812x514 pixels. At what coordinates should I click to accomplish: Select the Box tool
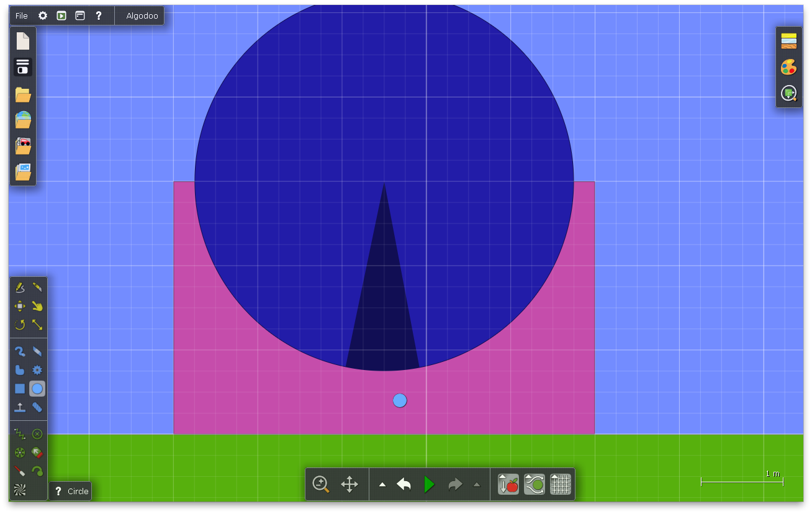point(20,389)
